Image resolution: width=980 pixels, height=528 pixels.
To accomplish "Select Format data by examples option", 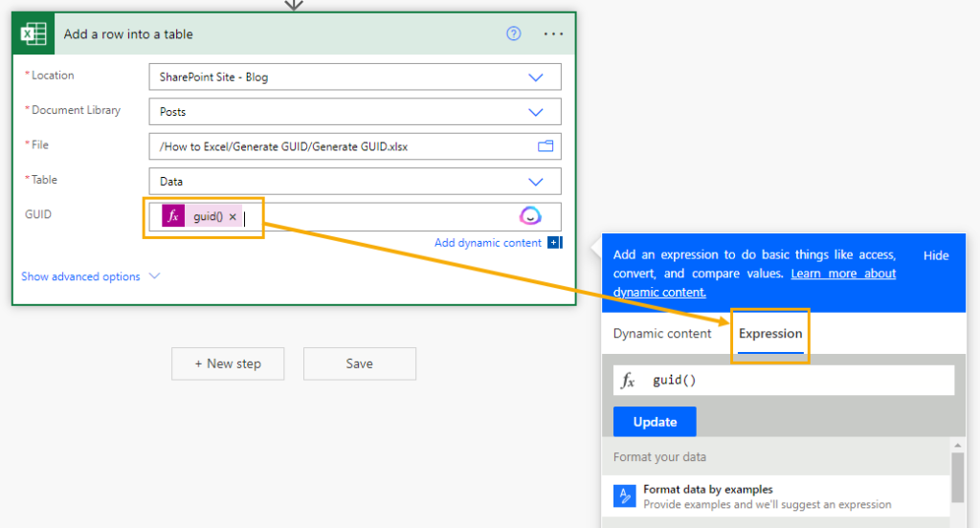I will click(x=776, y=496).
